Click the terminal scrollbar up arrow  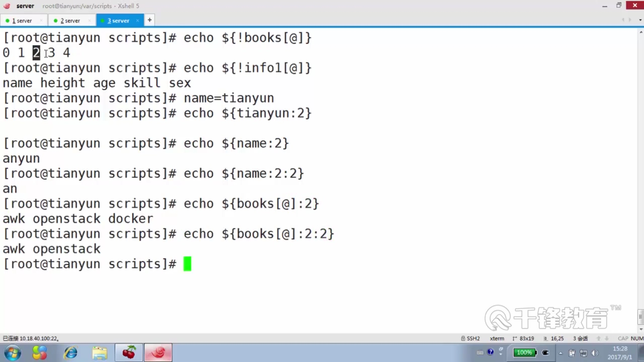point(641,33)
